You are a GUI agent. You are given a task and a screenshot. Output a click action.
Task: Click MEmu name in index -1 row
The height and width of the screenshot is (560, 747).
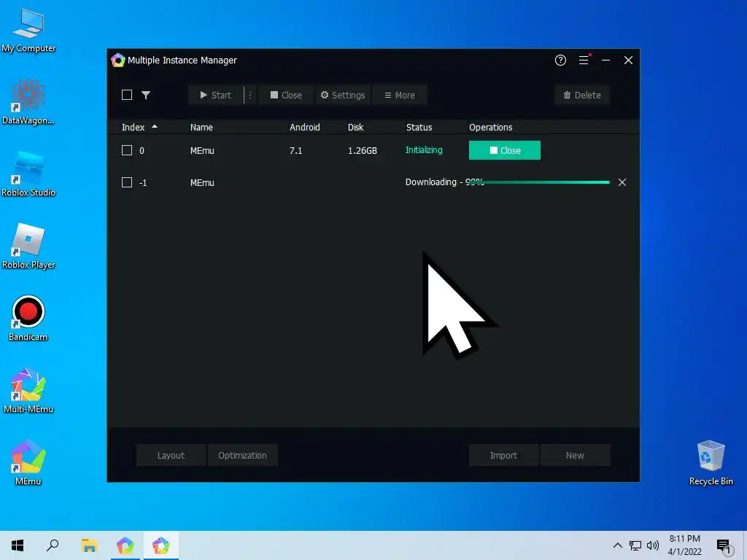(x=202, y=182)
